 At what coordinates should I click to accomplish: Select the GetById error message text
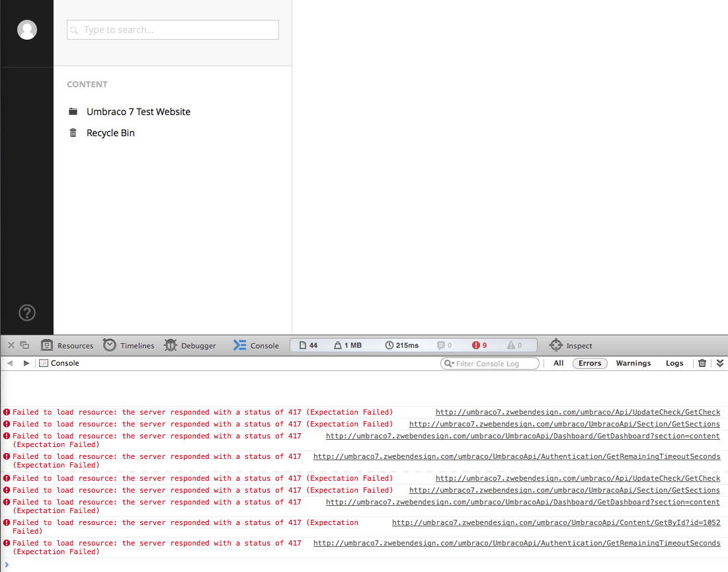[x=185, y=527]
